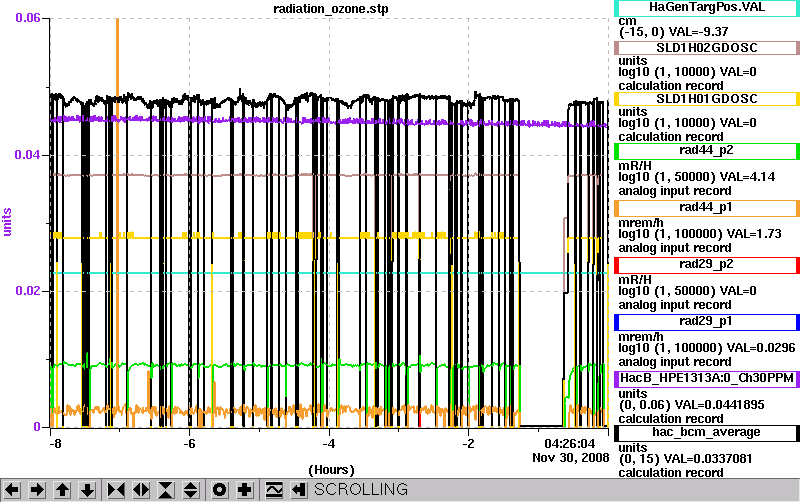Click the circle auto-scale toolbar button
Screen dimensions: 800x502
tap(219, 490)
